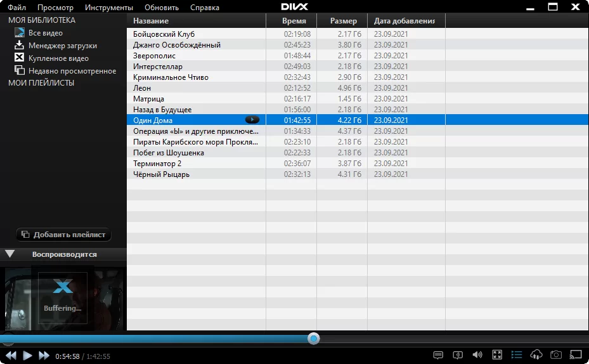The image size is (589, 364).
Task: Sort by Размер column header
Action: pos(342,21)
